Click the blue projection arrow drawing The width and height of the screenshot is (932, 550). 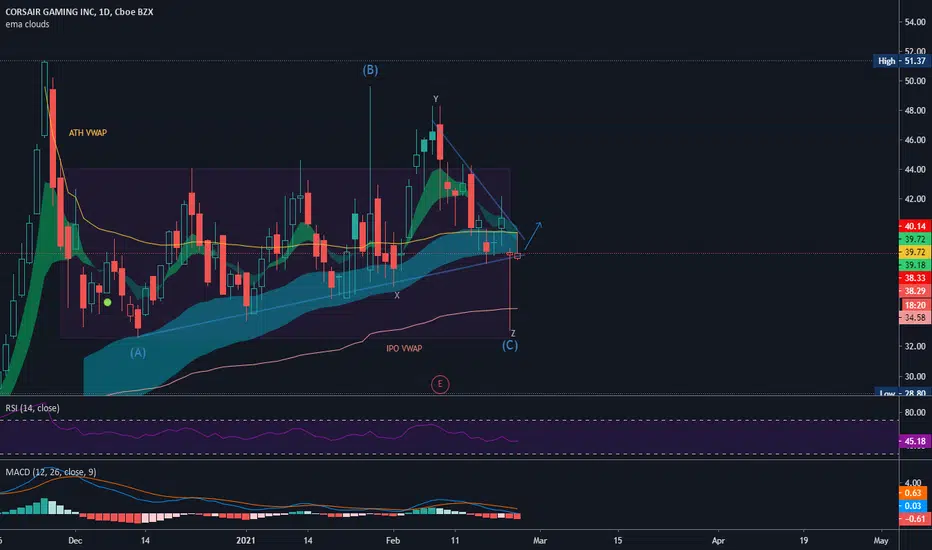coord(533,235)
